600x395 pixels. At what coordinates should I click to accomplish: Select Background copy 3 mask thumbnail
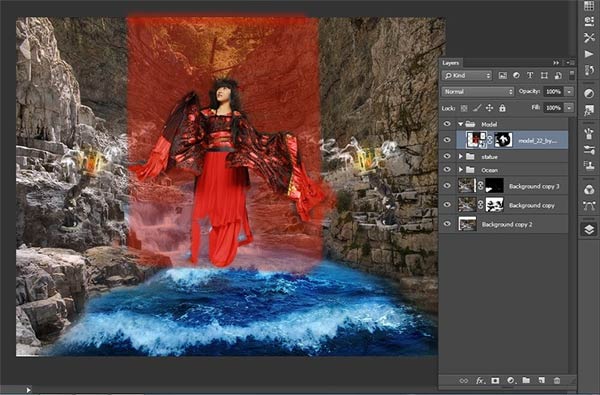[x=494, y=186]
